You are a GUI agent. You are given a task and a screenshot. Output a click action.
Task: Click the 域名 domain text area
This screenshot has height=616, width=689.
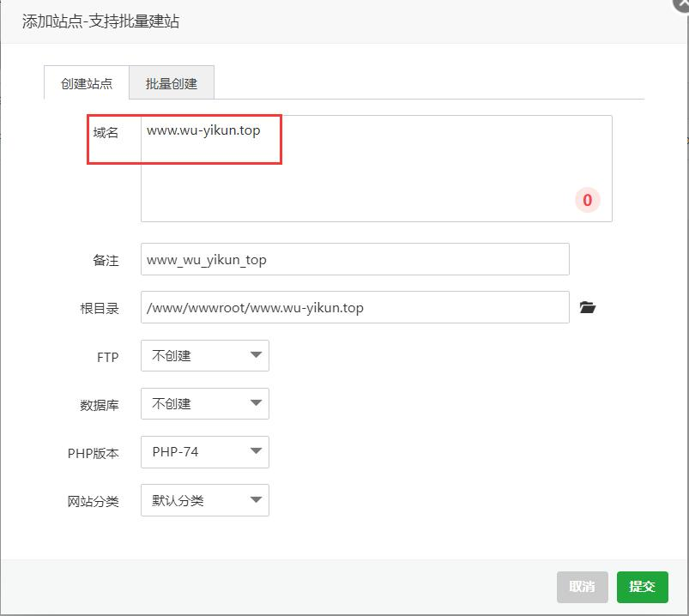pos(376,169)
